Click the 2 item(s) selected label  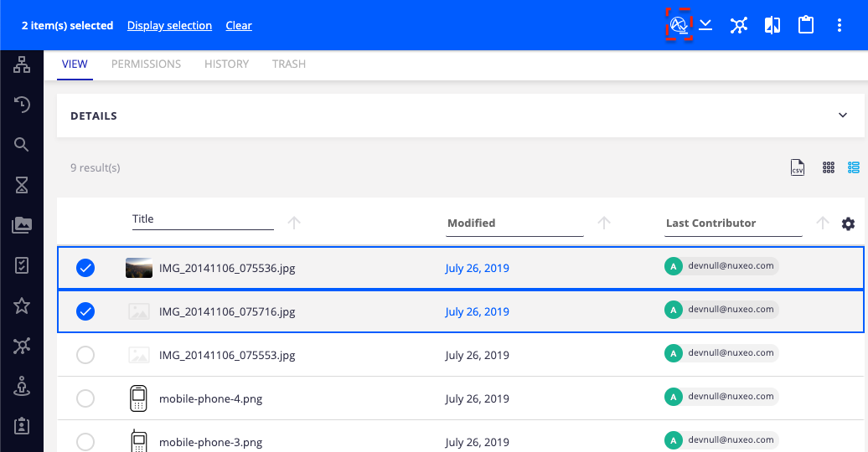pyautogui.click(x=68, y=25)
